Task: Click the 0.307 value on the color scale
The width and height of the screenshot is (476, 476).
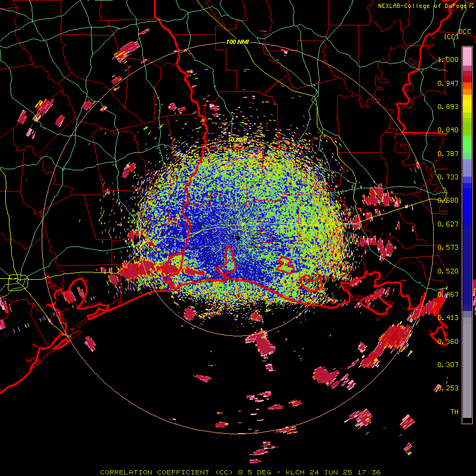Action: pos(448,365)
